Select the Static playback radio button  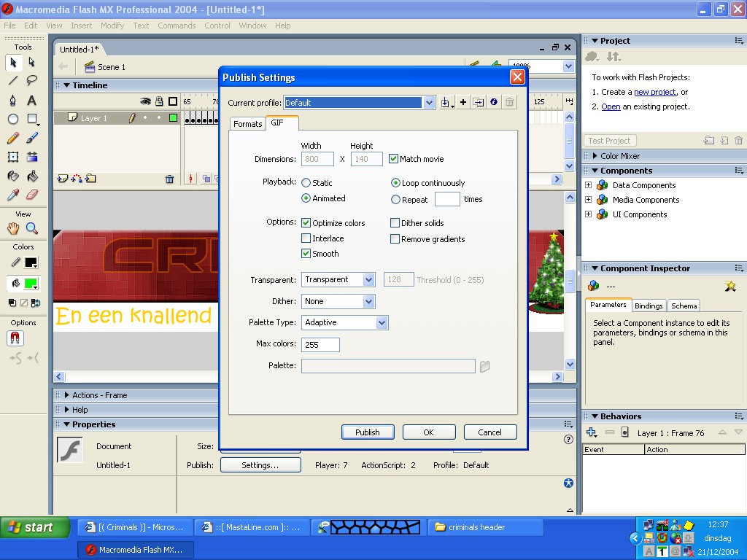point(306,183)
